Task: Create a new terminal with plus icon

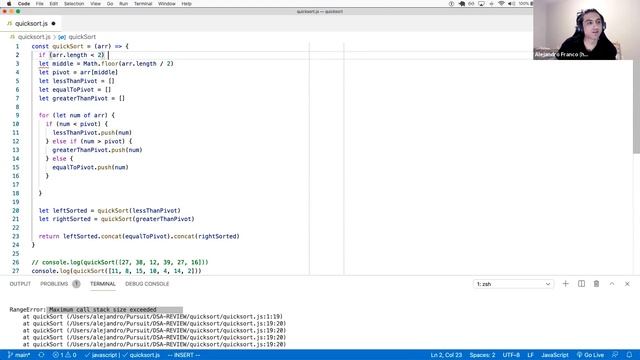Action: (x=565, y=284)
